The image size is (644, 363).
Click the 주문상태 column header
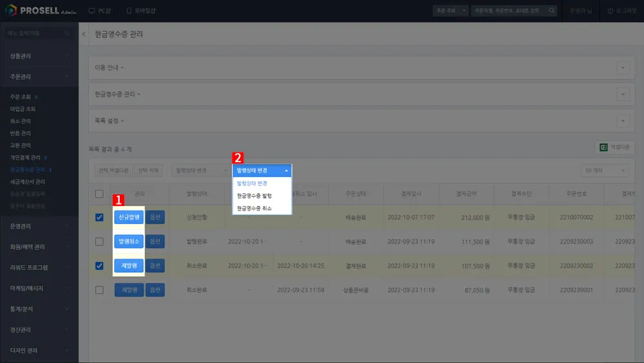click(355, 194)
